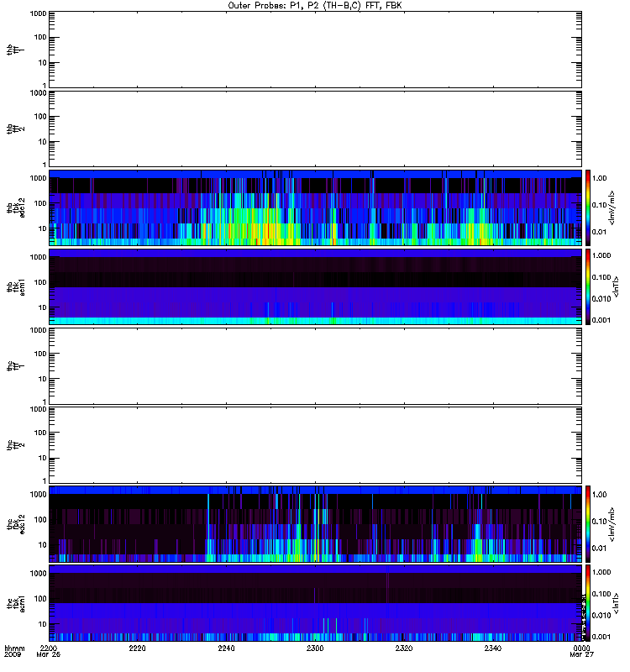This screenshot has height=672, width=630.
Task: Click the 0000 time tick label
Action: click(581, 648)
